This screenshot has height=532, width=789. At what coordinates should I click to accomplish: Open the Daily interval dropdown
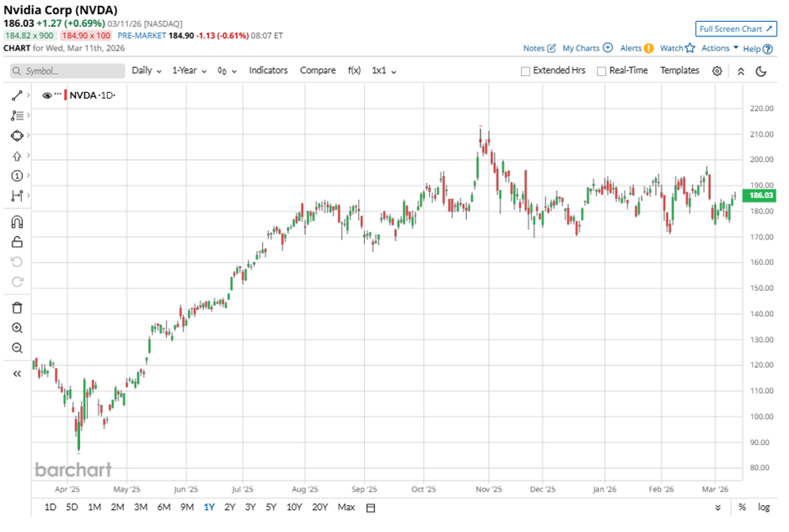[147, 71]
